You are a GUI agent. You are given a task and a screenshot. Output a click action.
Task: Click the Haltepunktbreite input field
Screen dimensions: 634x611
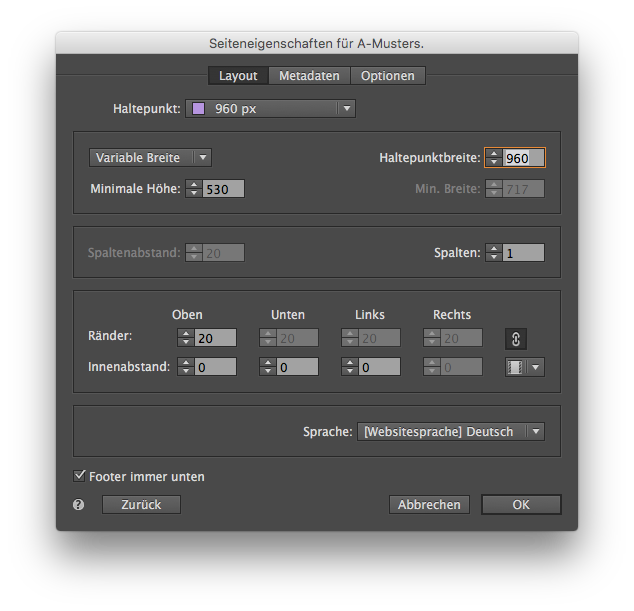pyautogui.click(x=524, y=158)
